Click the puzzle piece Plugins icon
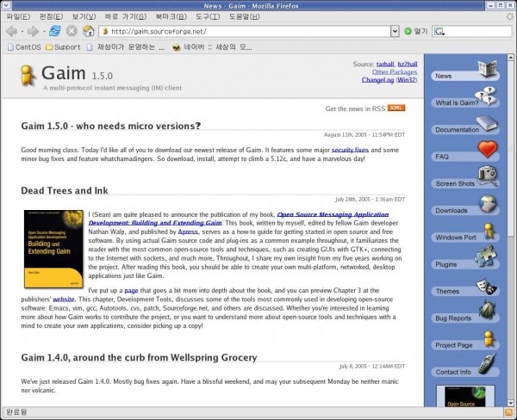The image size is (517, 420). (x=486, y=256)
